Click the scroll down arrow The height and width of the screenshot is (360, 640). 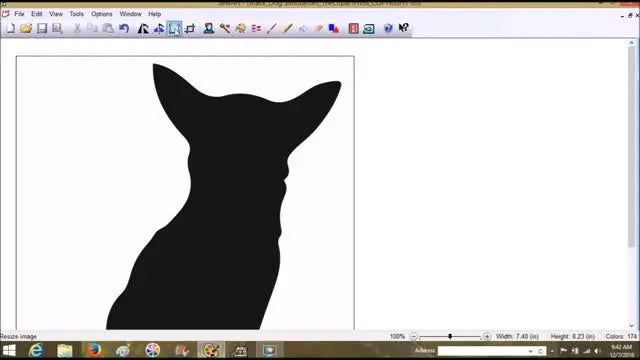pyautogui.click(x=631, y=326)
